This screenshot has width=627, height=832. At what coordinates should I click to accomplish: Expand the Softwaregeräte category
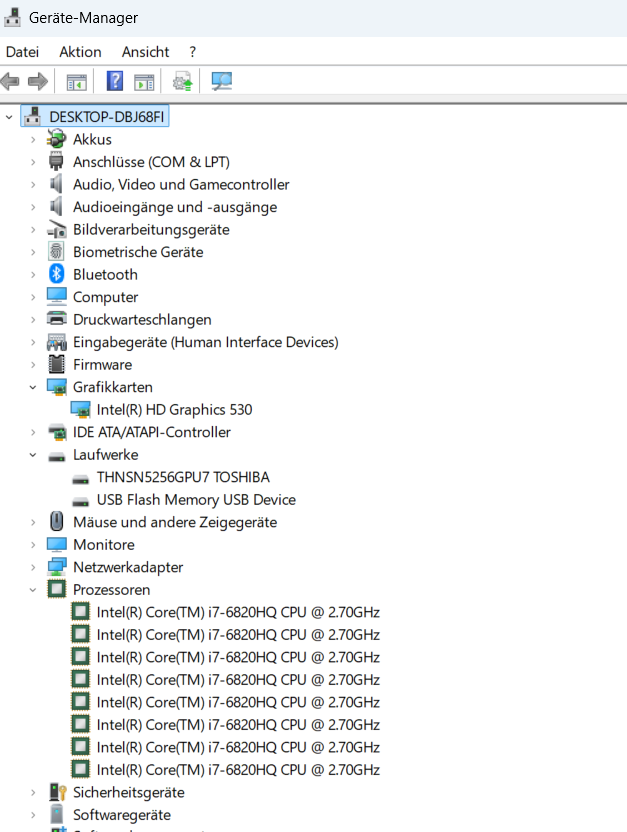click(33, 814)
